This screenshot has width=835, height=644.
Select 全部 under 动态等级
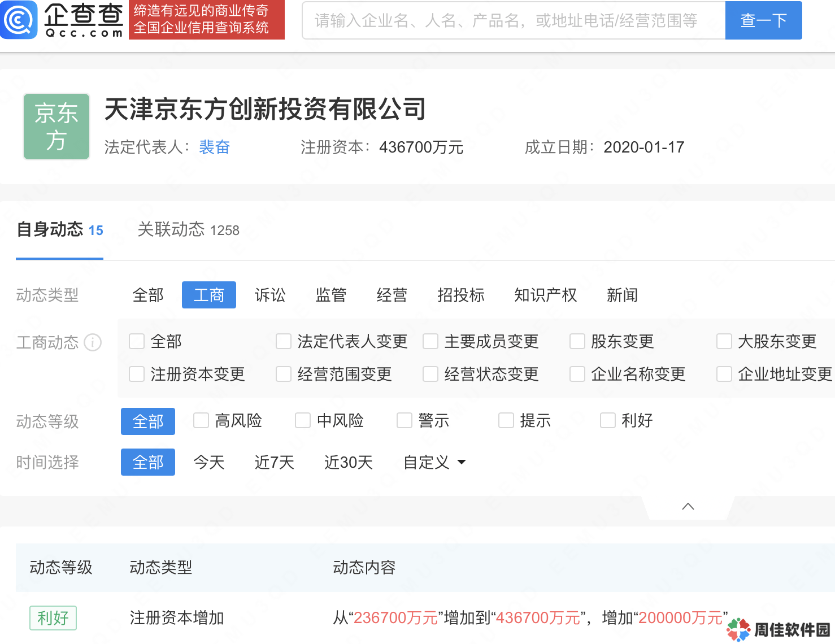coord(148,421)
